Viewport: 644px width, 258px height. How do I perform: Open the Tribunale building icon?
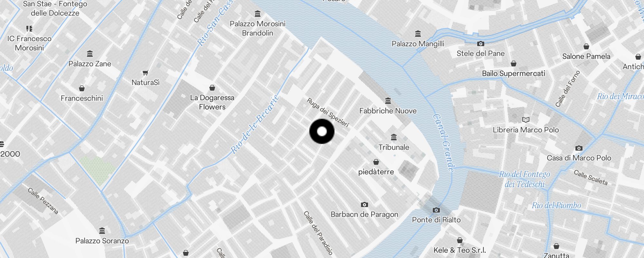click(394, 137)
